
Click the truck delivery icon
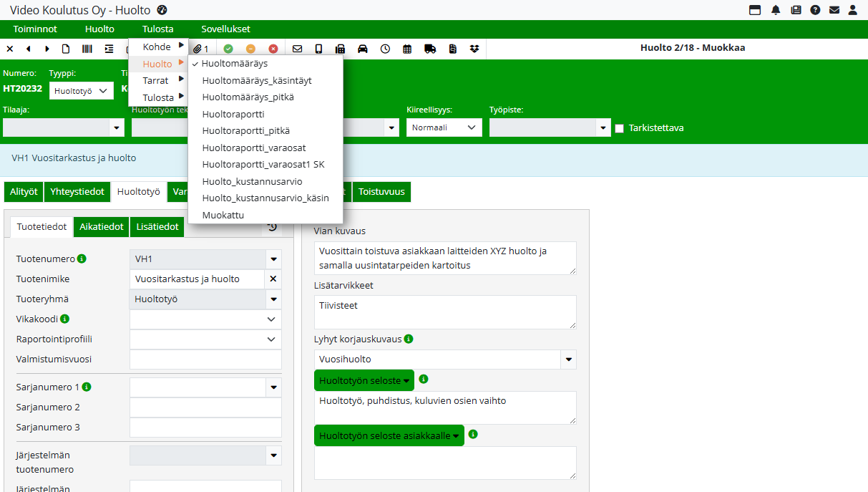point(430,49)
